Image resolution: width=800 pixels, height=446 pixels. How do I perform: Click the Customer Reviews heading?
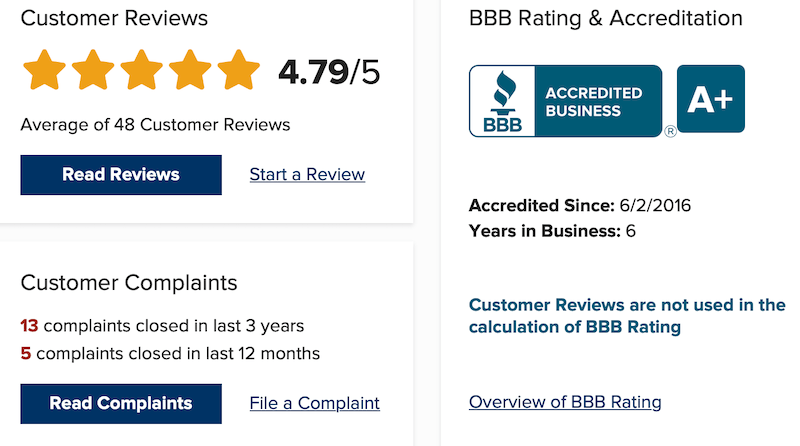point(114,18)
